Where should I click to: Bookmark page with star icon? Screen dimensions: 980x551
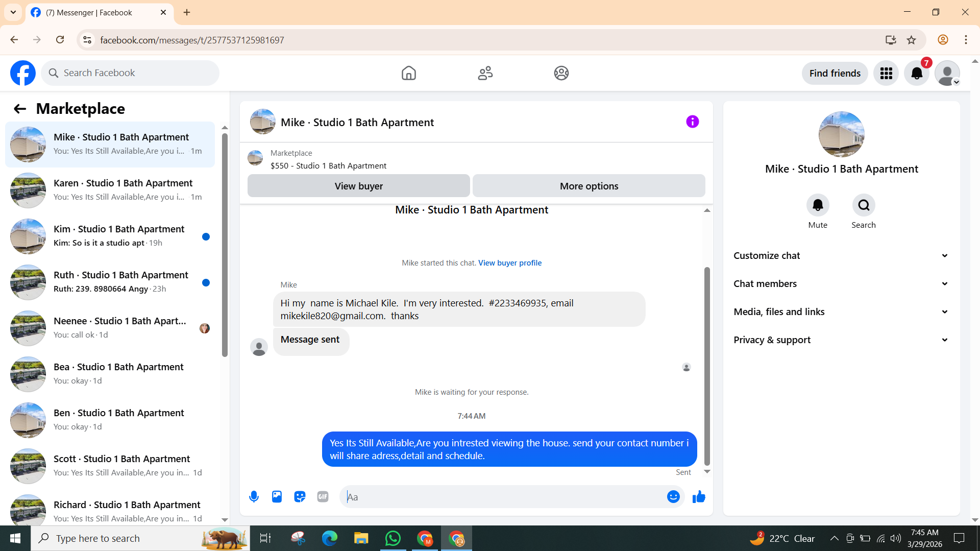[911, 40]
